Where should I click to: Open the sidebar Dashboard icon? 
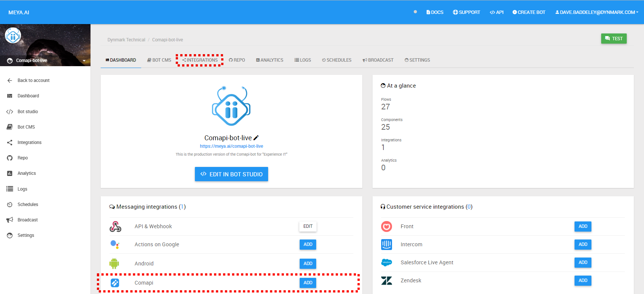pos(10,96)
